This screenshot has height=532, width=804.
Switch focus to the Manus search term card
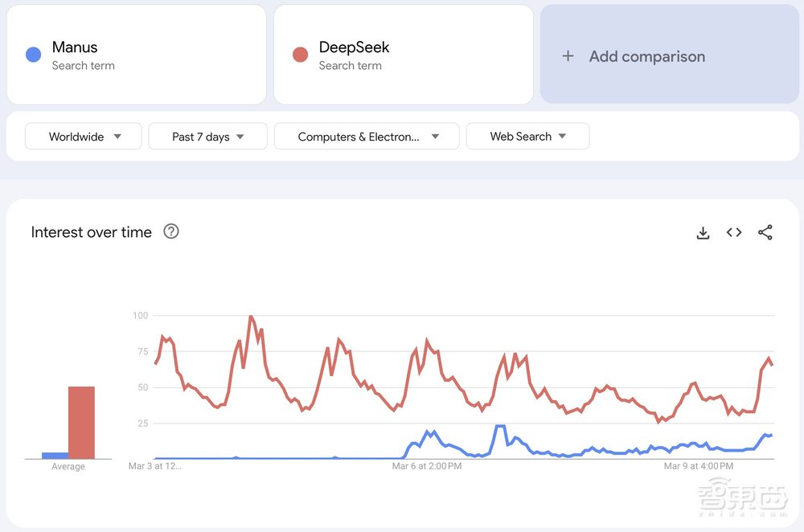[137, 54]
